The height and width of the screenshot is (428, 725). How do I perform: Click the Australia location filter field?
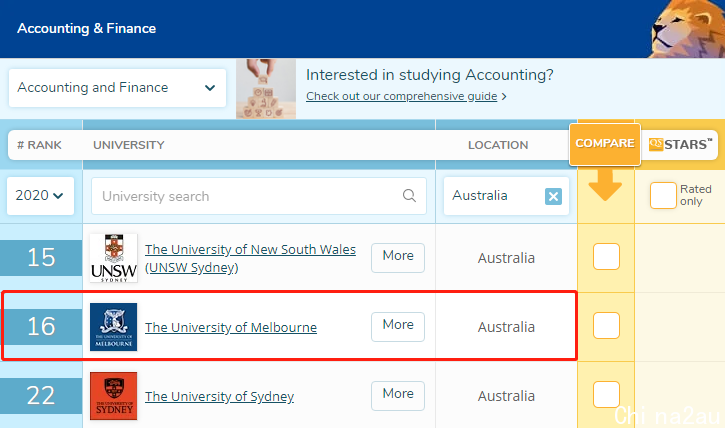506,196
